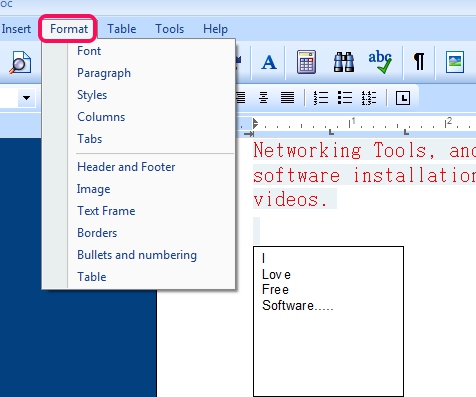Choose Tabs from Format menu

pyautogui.click(x=90, y=139)
